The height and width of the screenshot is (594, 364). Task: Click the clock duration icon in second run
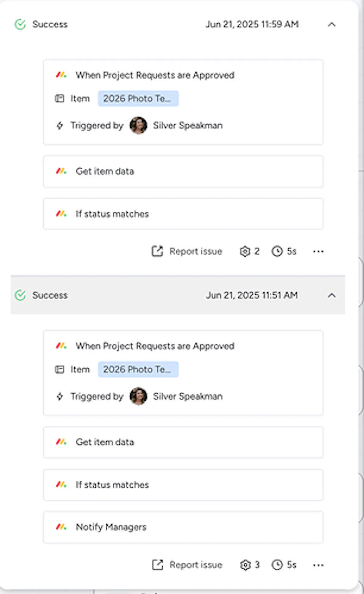coord(277,565)
